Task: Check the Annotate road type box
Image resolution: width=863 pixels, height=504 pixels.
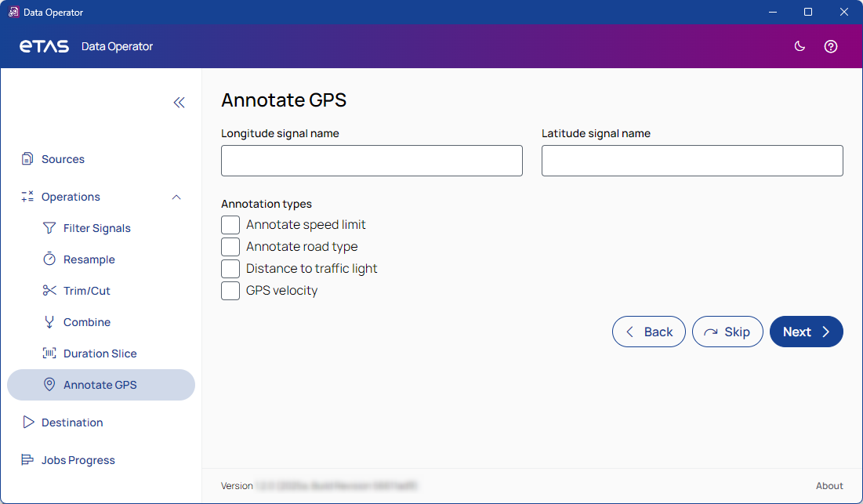Action: [x=230, y=247]
